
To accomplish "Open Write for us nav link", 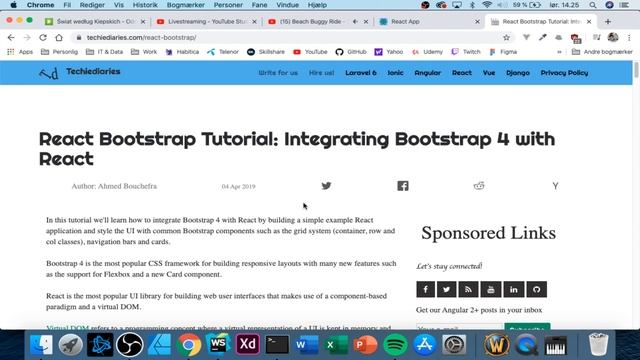I will coord(278,73).
